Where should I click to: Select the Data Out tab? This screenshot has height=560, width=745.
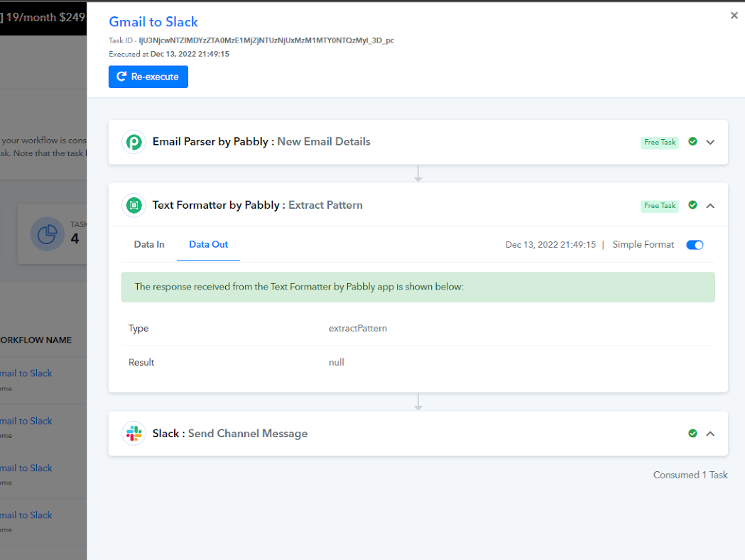pos(209,245)
